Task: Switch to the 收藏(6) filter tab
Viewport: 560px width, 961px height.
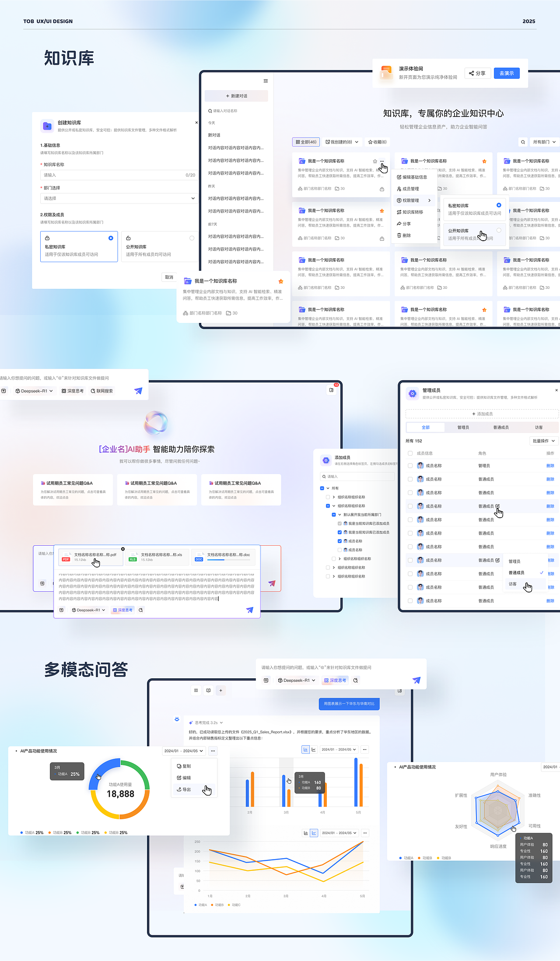Action: 377,142
